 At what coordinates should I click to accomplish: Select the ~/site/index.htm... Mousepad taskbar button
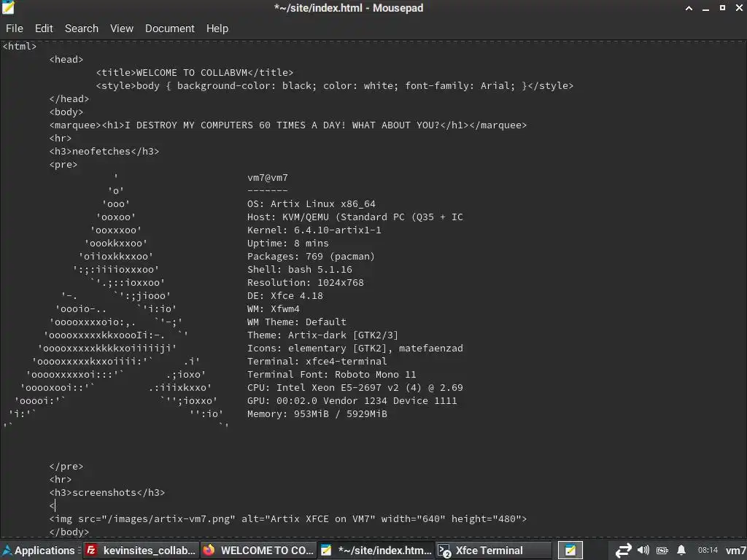coord(376,551)
